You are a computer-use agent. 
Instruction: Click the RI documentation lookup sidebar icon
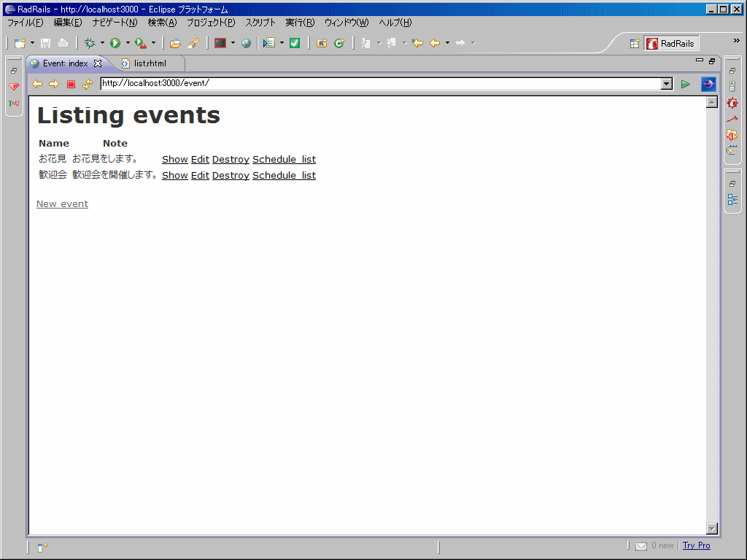coord(732,150)
